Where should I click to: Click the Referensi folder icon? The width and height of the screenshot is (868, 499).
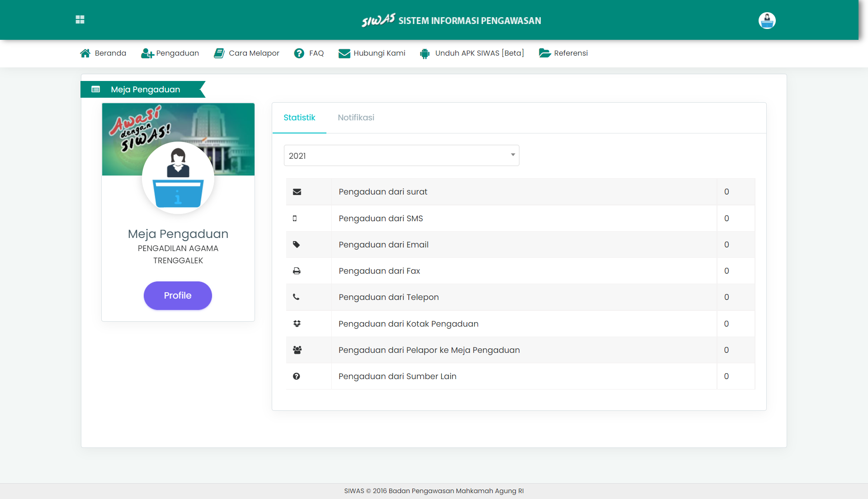545,53
